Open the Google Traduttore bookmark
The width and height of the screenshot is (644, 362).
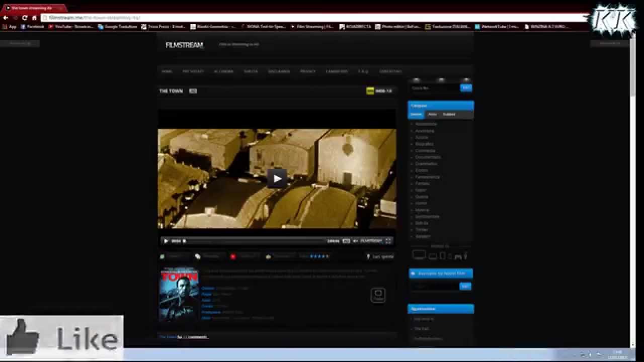117,27
